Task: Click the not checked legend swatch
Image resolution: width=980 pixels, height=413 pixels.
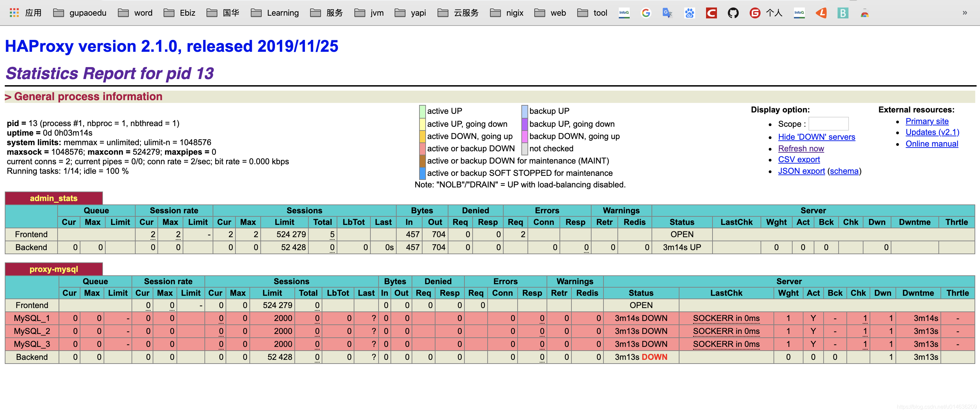Action: coord(524,149)
